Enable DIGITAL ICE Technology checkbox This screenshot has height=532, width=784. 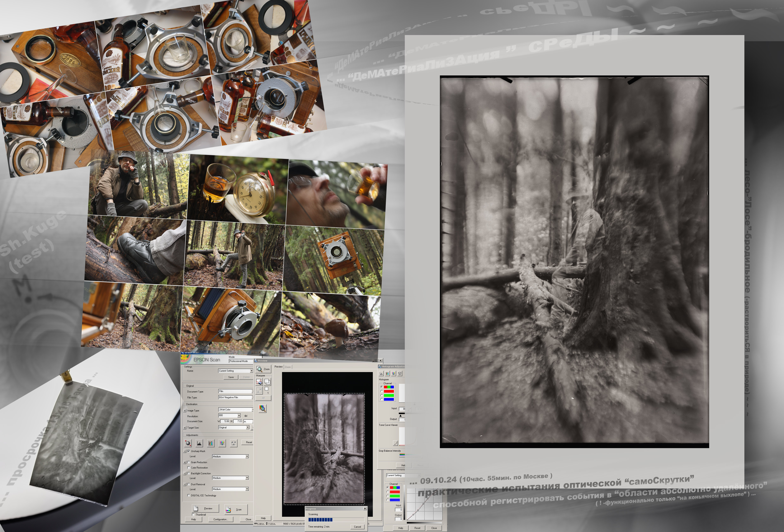coord(189,495)
